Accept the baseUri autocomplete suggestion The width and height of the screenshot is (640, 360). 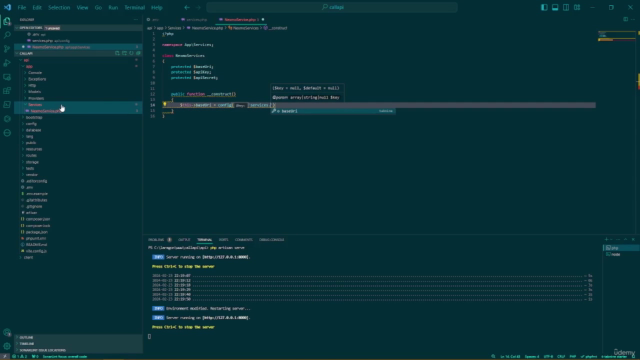(333, 111)
